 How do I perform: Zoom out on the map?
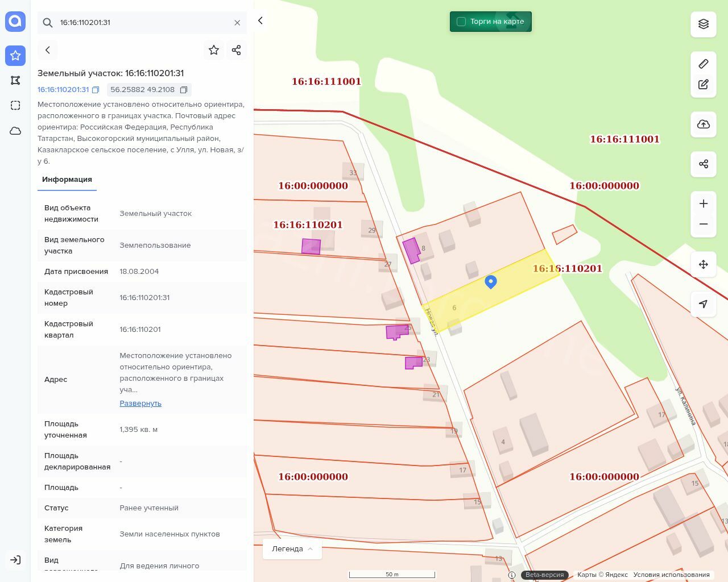pos(703,224)
